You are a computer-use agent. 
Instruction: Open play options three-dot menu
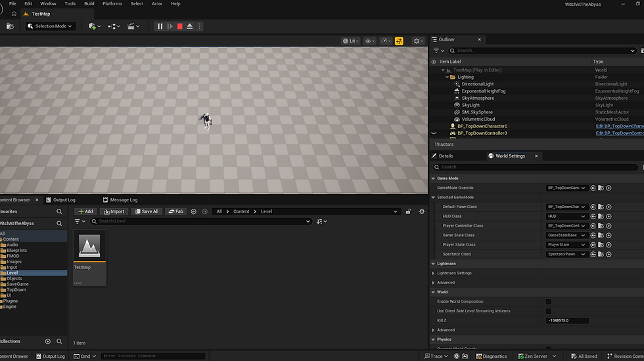[x=200, y=26]
